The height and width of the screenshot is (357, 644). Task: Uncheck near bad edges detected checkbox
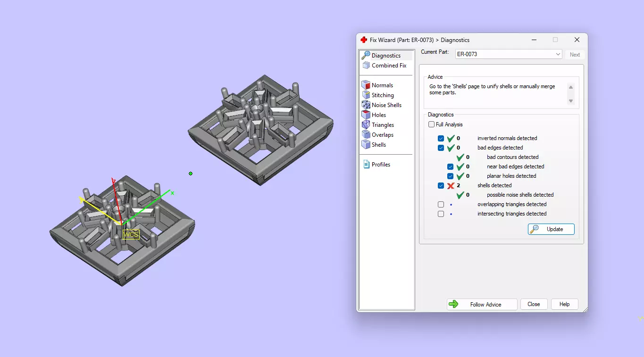point(450,166)
